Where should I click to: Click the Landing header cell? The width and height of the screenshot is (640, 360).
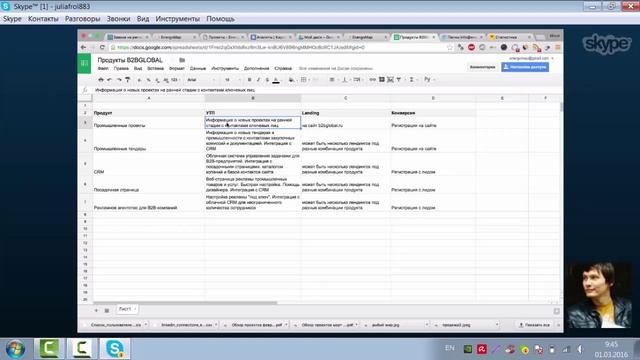(x=345, y=113)
